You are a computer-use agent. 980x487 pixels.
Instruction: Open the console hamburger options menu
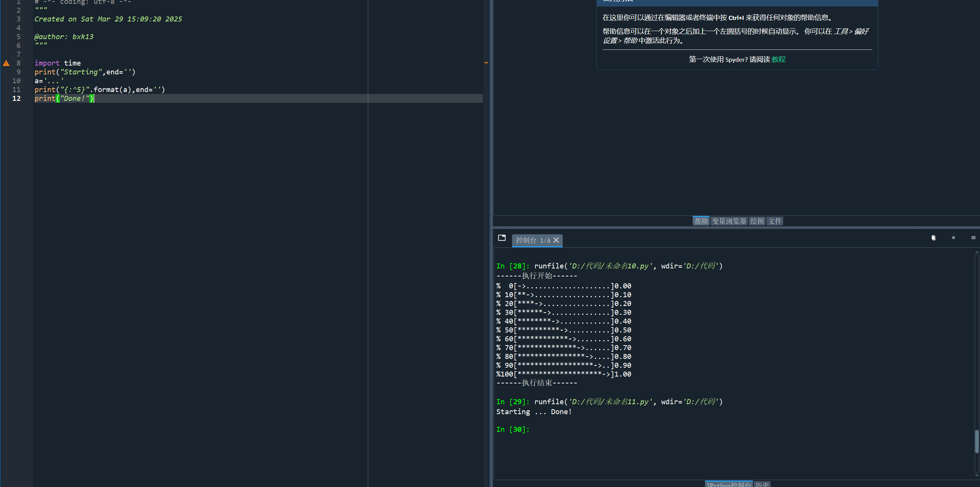tap(973, 238)
